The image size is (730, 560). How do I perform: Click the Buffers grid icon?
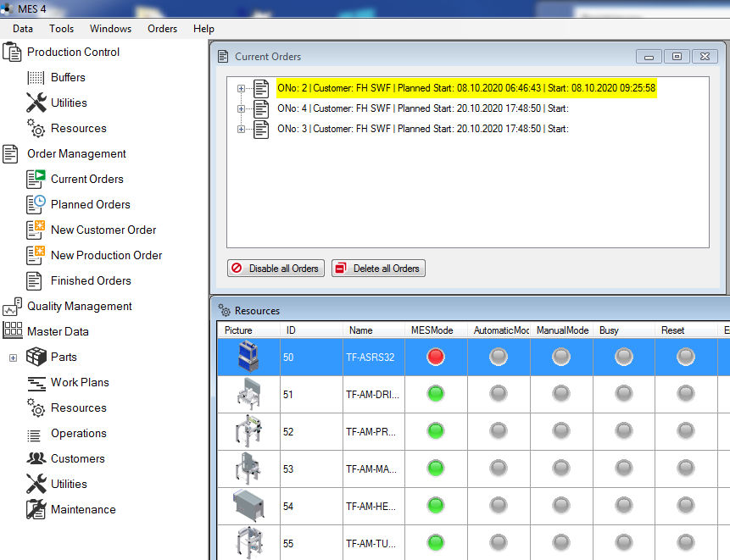(x=36, y=77)
